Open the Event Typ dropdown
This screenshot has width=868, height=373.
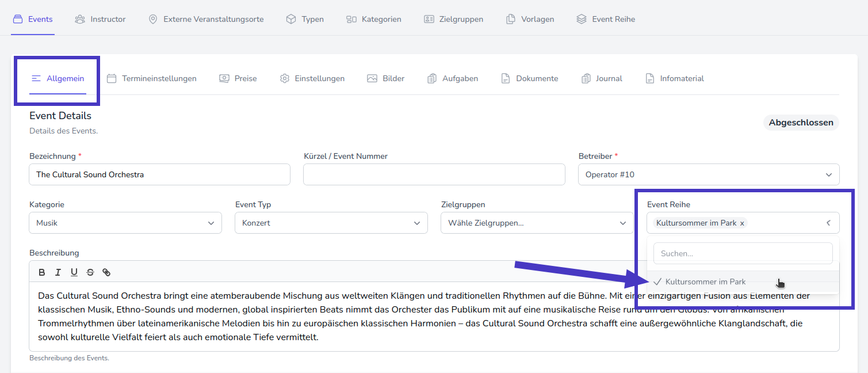pyautogui.click(x=331, y=223)
